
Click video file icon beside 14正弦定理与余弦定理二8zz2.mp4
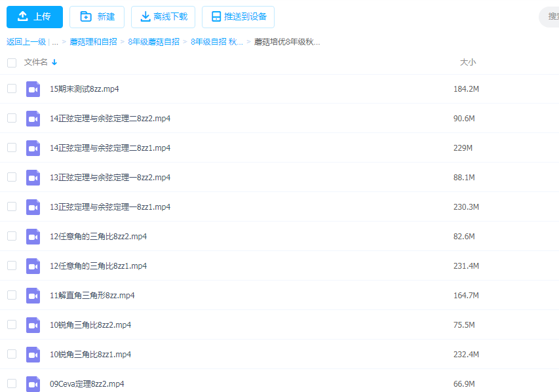tap(33, 118)
